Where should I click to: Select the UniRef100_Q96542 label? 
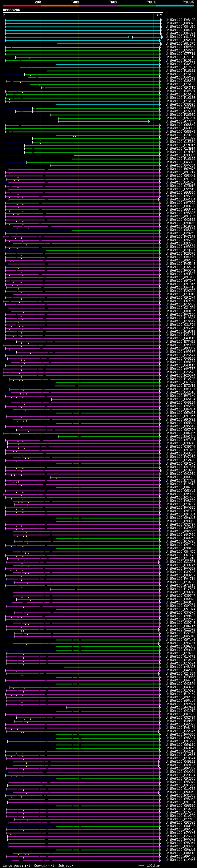click(180, 426)
